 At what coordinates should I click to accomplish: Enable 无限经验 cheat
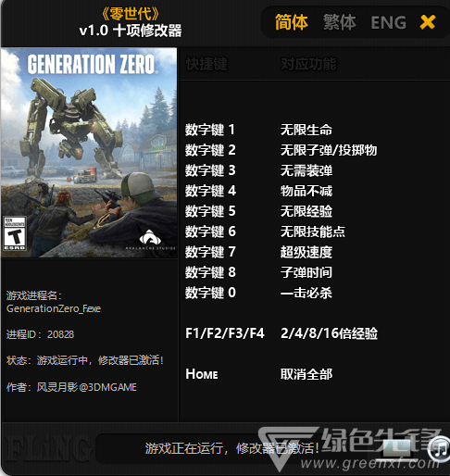[x=306, y=211]
